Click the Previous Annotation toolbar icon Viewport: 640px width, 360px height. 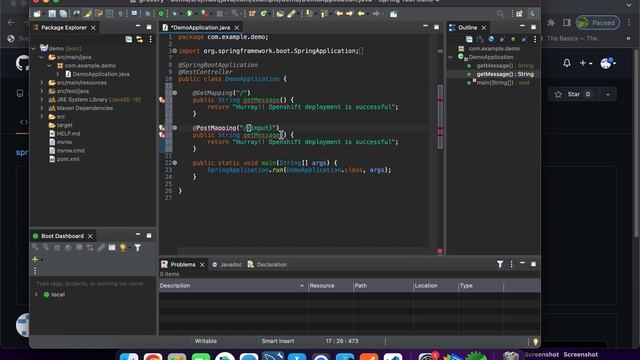click(x=324, y=14)
